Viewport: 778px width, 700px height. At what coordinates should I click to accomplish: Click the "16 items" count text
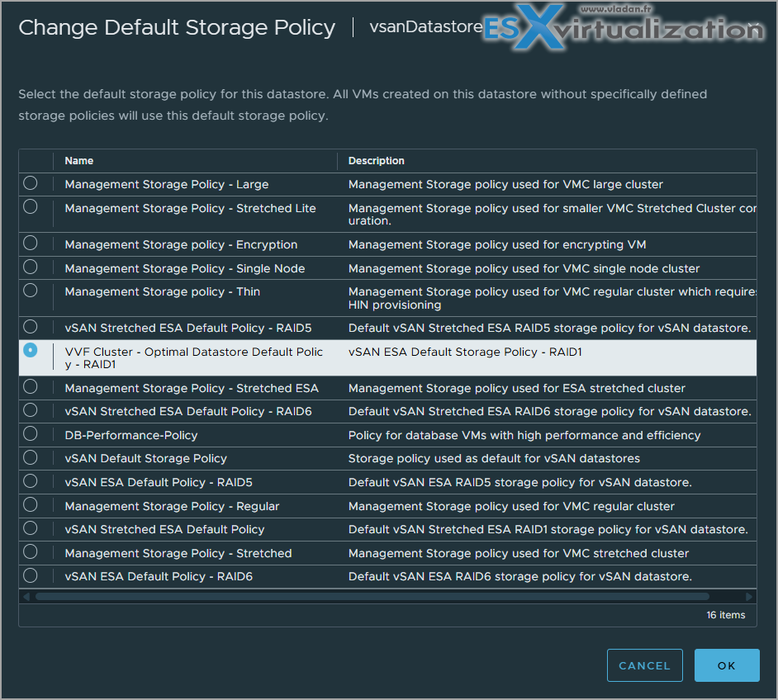725,615
